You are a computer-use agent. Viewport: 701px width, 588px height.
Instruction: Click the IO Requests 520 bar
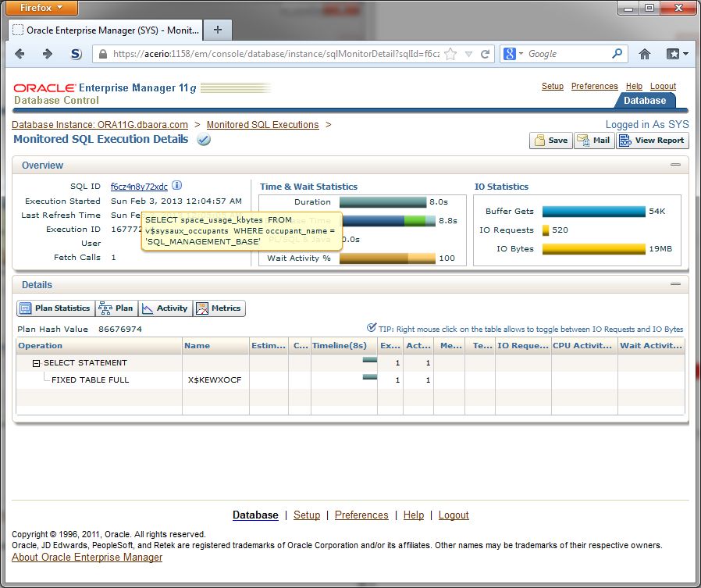(546, 230)
